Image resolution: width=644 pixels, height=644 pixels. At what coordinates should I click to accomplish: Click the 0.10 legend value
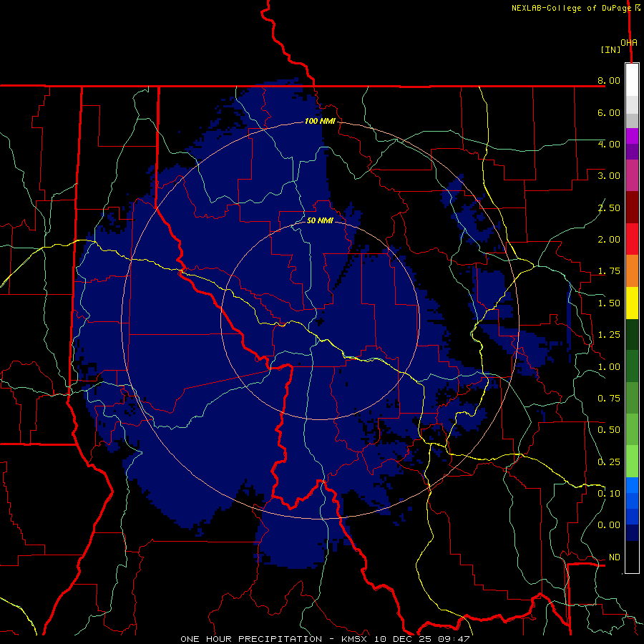coord(609,494)
